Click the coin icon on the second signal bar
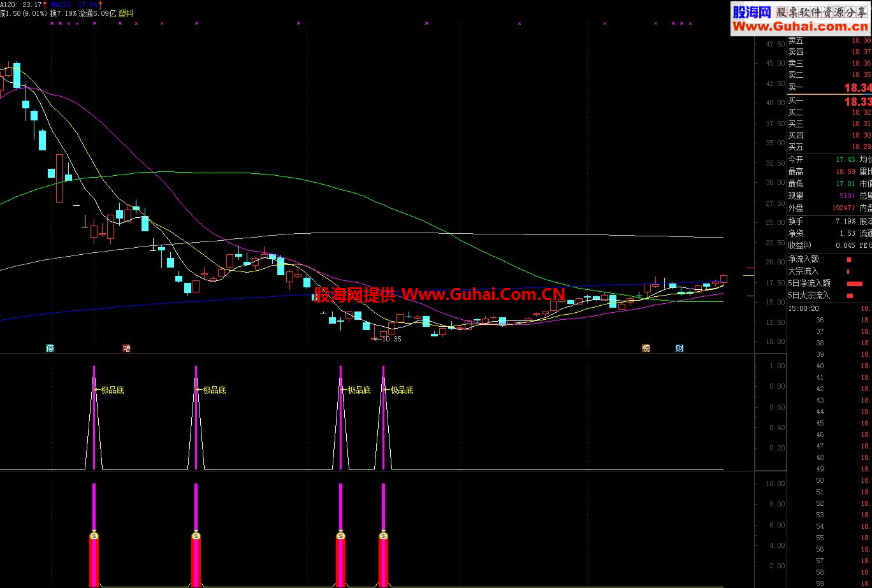The image size is (872, 588). [x=196, y=536]
